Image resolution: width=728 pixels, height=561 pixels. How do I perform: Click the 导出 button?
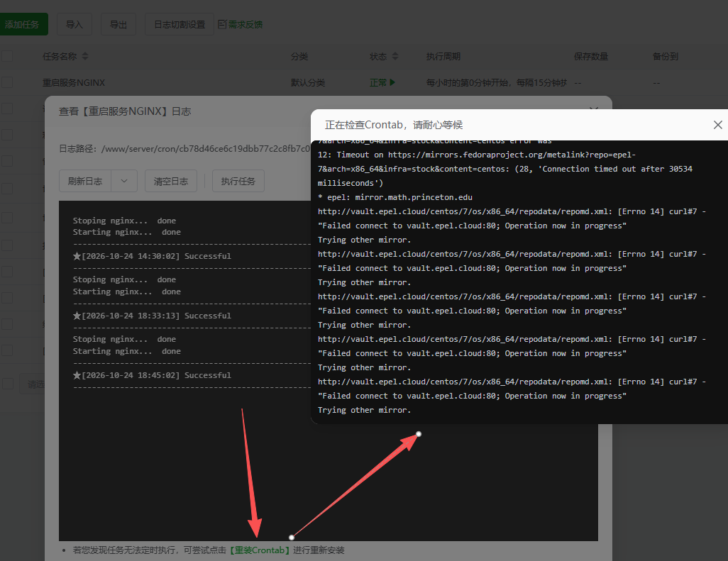(x=118, y=24)
